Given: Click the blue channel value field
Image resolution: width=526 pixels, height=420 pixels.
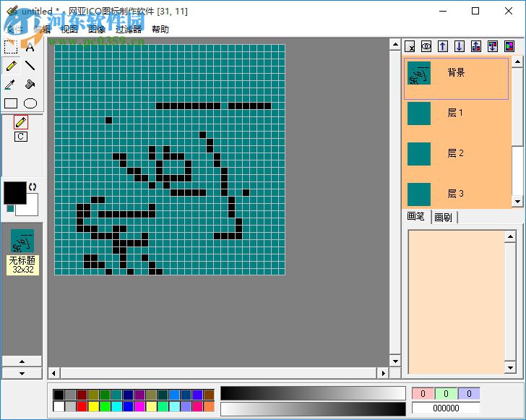Looking at the screenshot, I should click(x=470, y=393).
